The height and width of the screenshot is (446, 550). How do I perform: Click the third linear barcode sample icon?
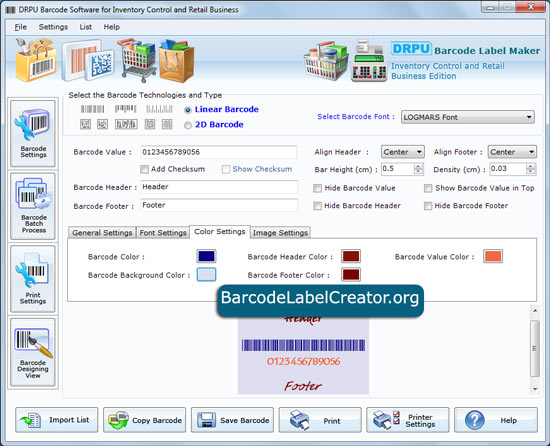tap(159, 109)
